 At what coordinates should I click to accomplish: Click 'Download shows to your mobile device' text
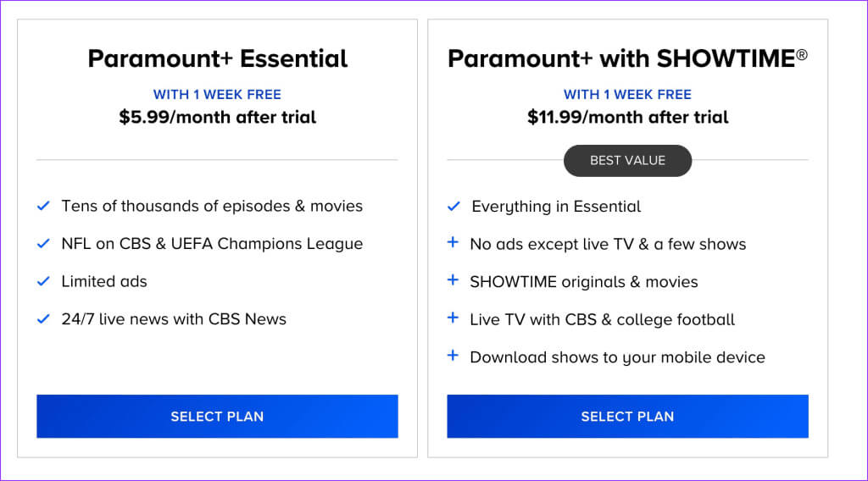[x=617, y=357]
